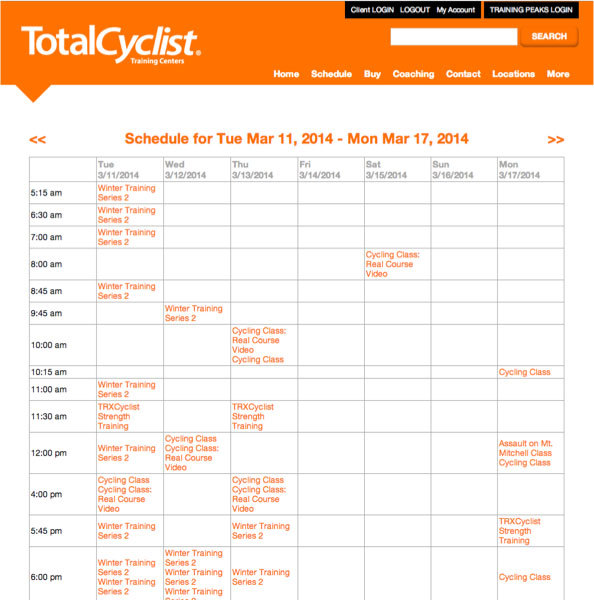Open the Schedule menu item
Viewport: 594px width, 600px height.
pyautogui.click(x=331, y=74)
